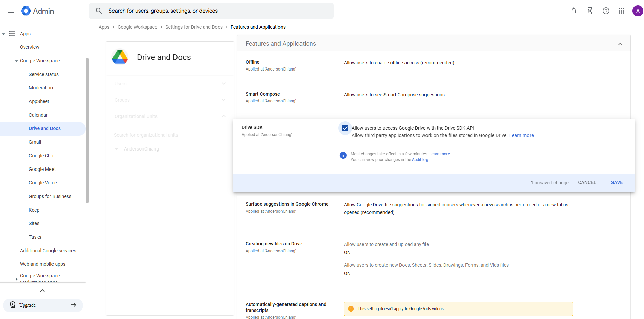
Task: Open Learn more link for Drive SDK
Action: pyautogui.click(x=521, y=135)
